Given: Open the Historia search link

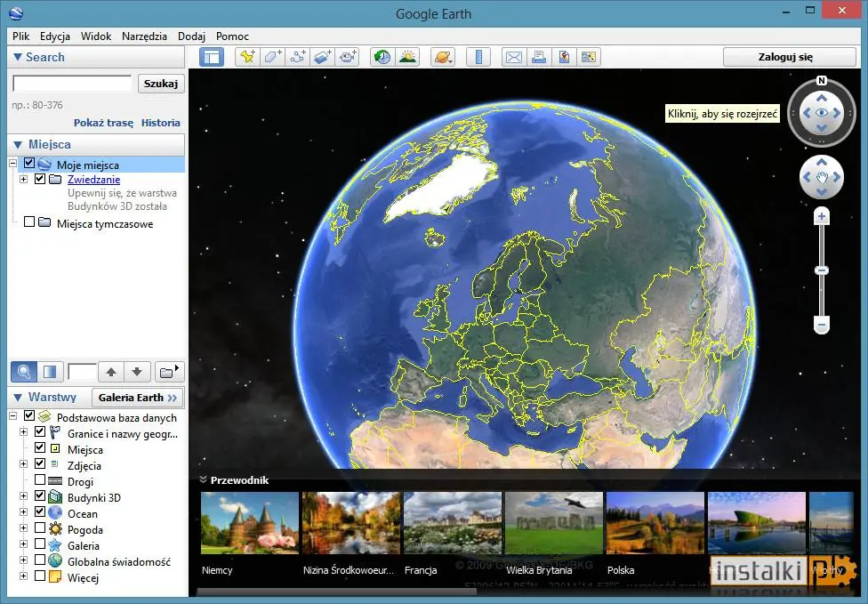Looking at the screenshot, I should tap(161, 123).
